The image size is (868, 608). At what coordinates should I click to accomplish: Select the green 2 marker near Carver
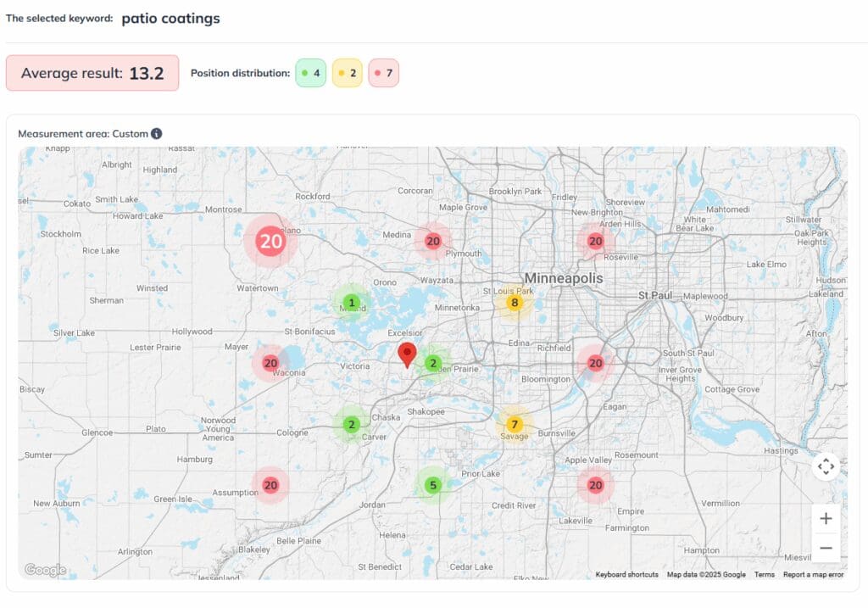click(x=352, y=425)
